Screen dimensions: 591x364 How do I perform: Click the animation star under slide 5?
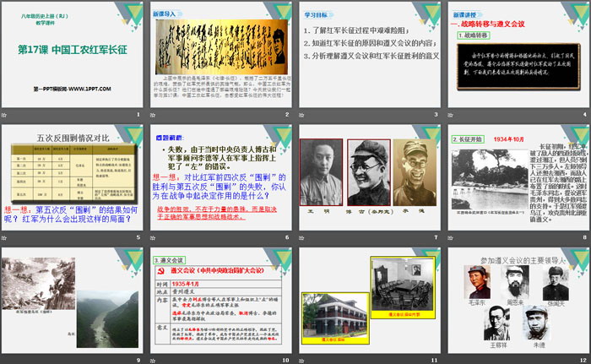pos(4,238)
